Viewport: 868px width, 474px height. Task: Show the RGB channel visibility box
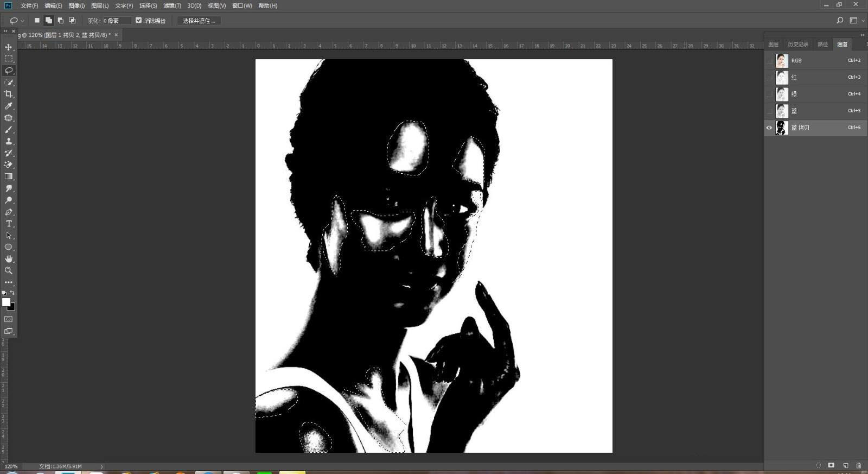[769, 61]
